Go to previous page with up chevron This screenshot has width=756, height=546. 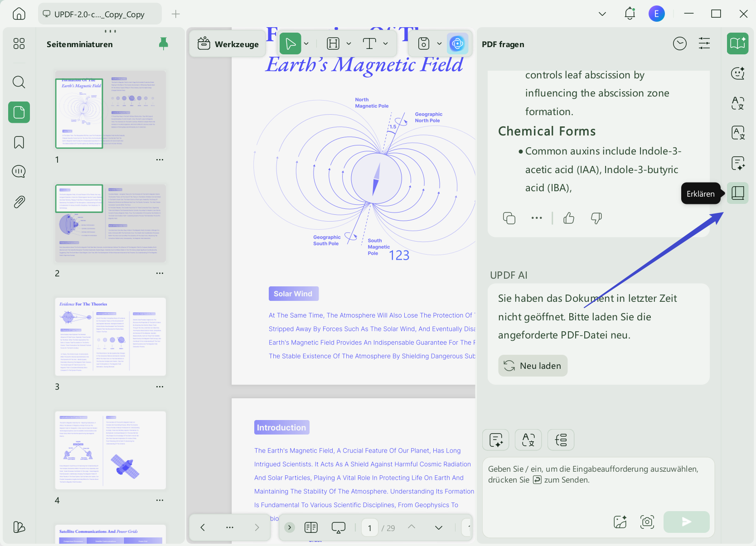click(412, 527)
